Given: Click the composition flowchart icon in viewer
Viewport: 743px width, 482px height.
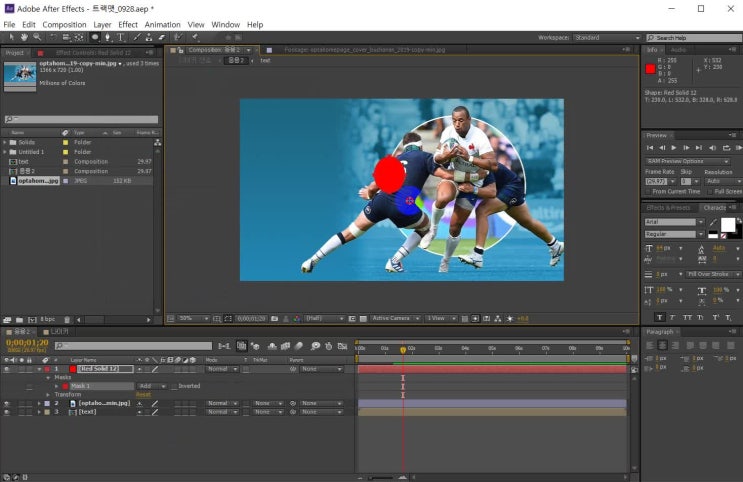Looking at the screenshot, I should 498,318.
